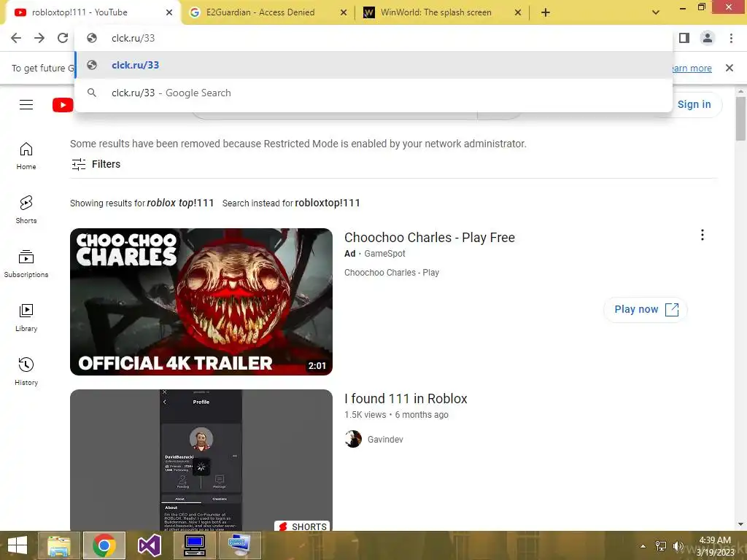This screenshot has height=560, width=747.
Task: Open the tab search dropdown arrow
Action: [656, 12]
